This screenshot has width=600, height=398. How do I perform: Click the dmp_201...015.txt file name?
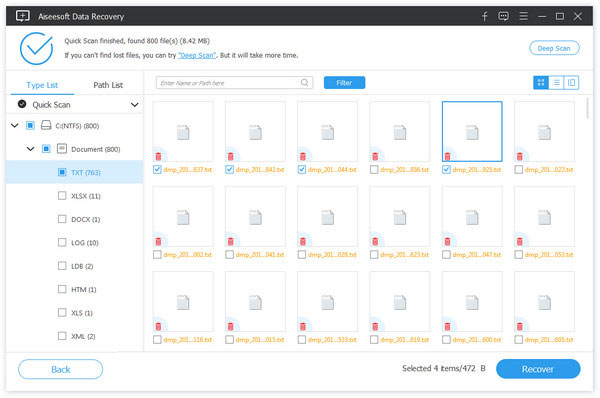coord(260,340)
